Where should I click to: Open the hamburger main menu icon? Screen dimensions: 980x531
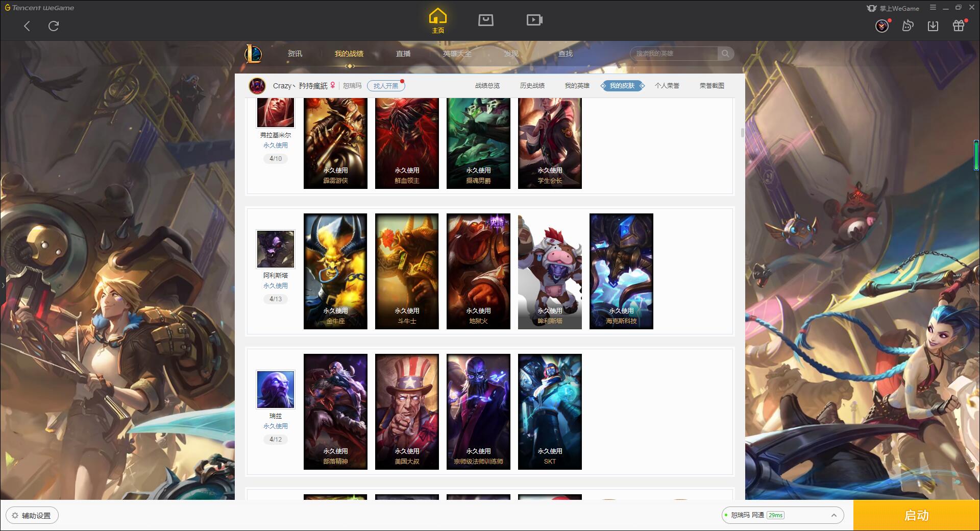click(x=933, y=8)
